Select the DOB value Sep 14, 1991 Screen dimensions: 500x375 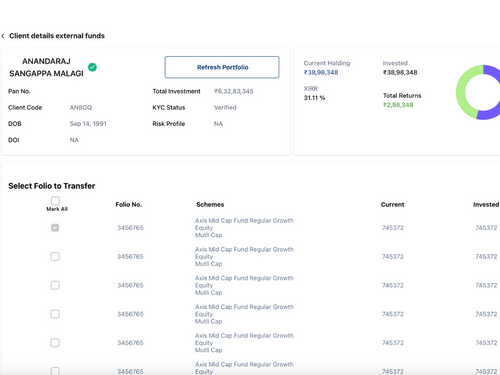(88, 124)
